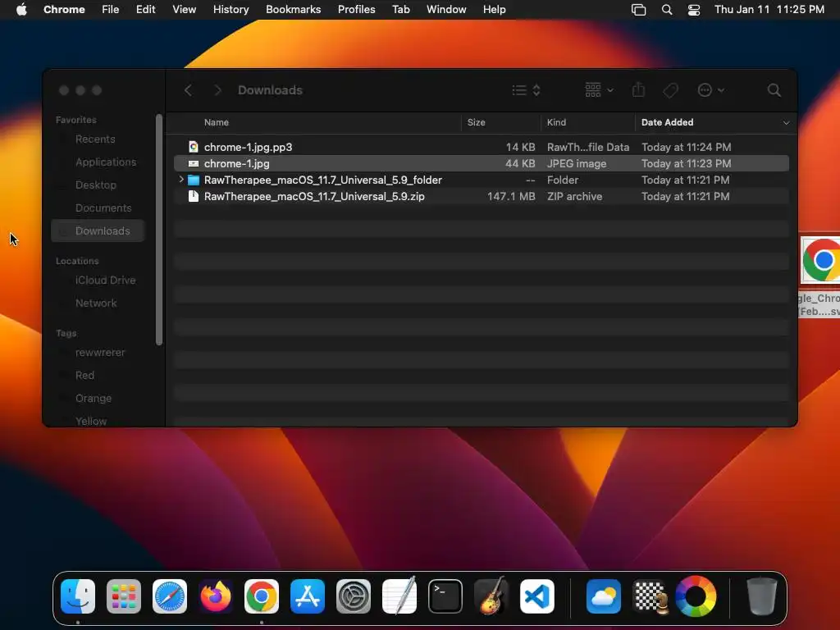Open the group-by grid dropdown

pos(599,90)
